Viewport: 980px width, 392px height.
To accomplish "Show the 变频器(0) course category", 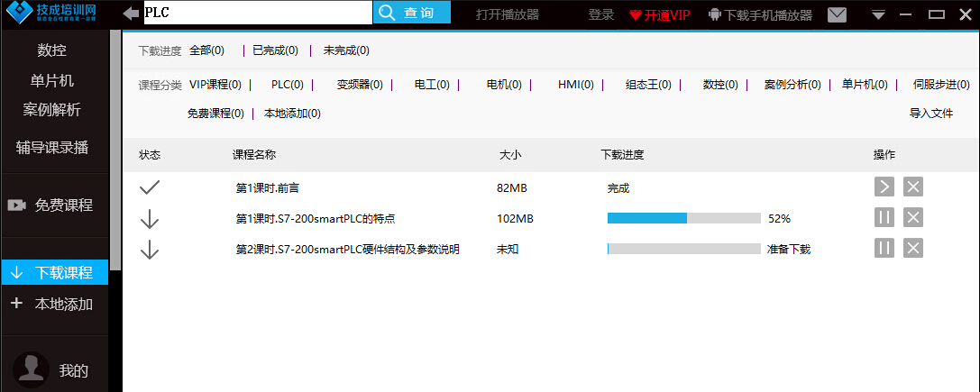I will (360, 85).
